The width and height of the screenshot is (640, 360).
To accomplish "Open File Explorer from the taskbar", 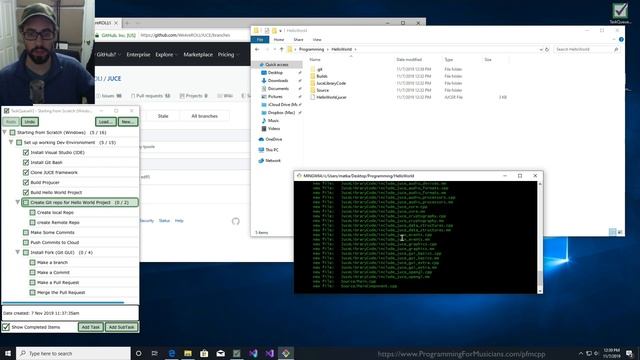I will coord(188,353).
